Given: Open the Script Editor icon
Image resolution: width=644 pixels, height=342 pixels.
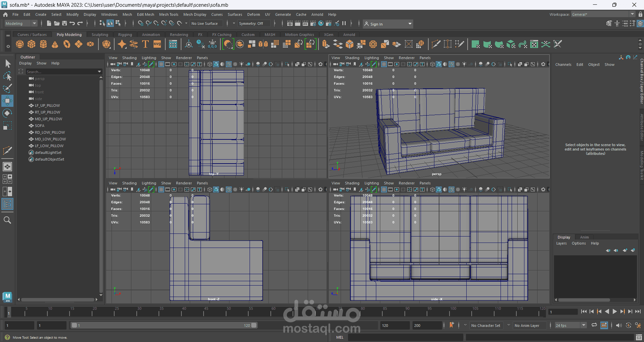Looking at the screenshot, I should (x=639, y=337).
